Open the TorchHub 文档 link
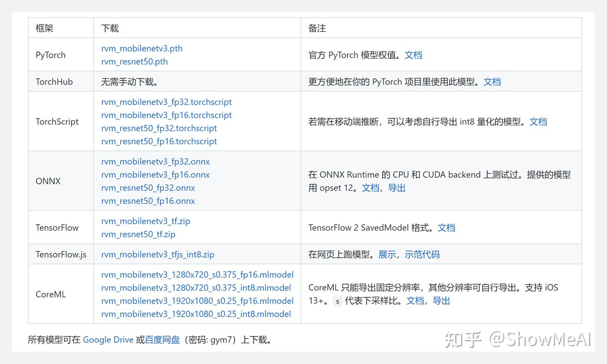Screen dimensions: 607x364 pos(492,81)
